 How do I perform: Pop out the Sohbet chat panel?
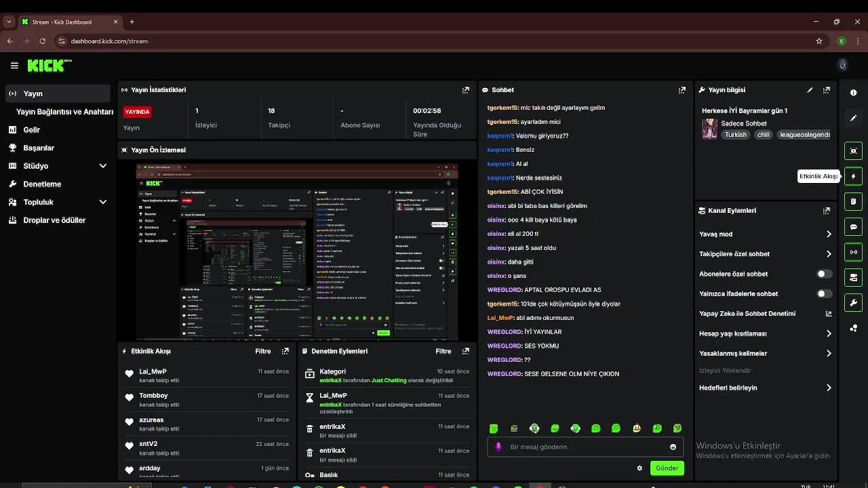[x=682, y=89]
